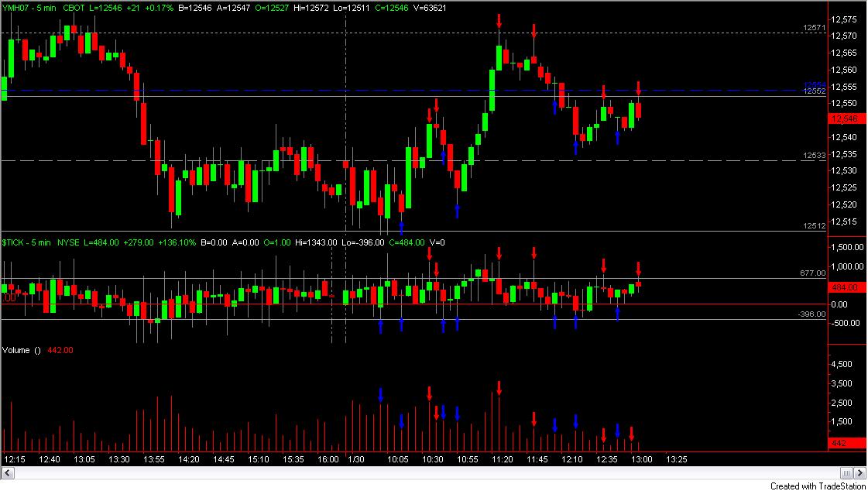This screenshot has width=868, height=491.
Task: Click the 12,515 price axis label
Action: [845, 221]
